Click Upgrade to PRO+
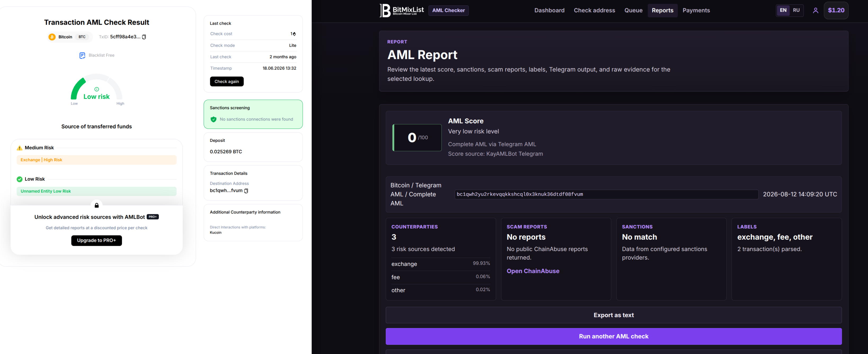This screenshot has width=868, height=354. coord(96,240)
